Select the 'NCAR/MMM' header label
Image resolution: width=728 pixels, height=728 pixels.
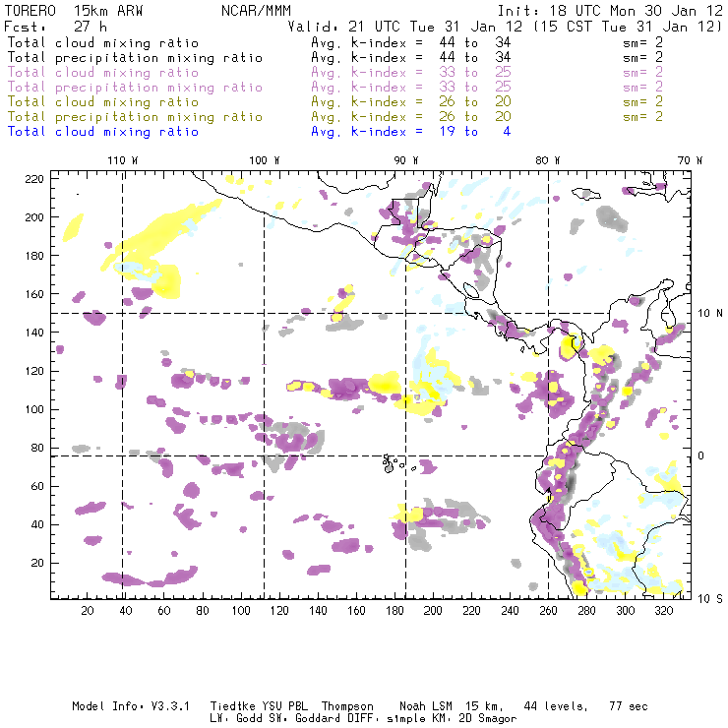click(256, 11)
